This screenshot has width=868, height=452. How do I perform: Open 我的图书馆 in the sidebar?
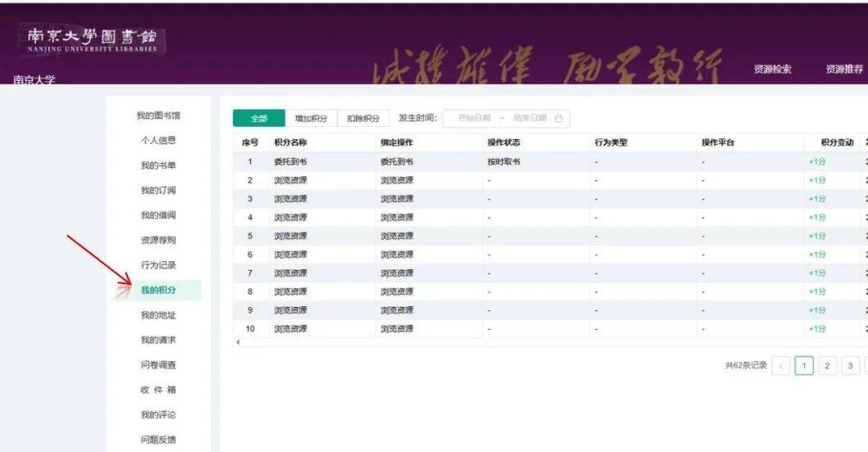(158, 115)
